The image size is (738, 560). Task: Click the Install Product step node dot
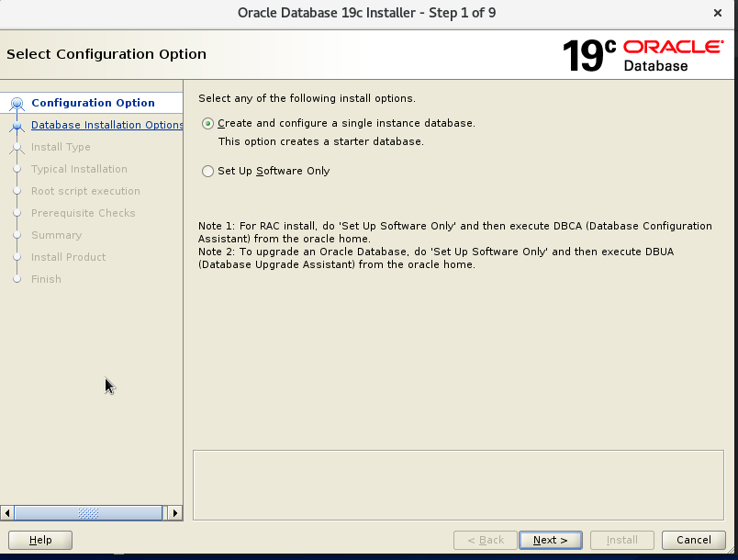point(17,257)
